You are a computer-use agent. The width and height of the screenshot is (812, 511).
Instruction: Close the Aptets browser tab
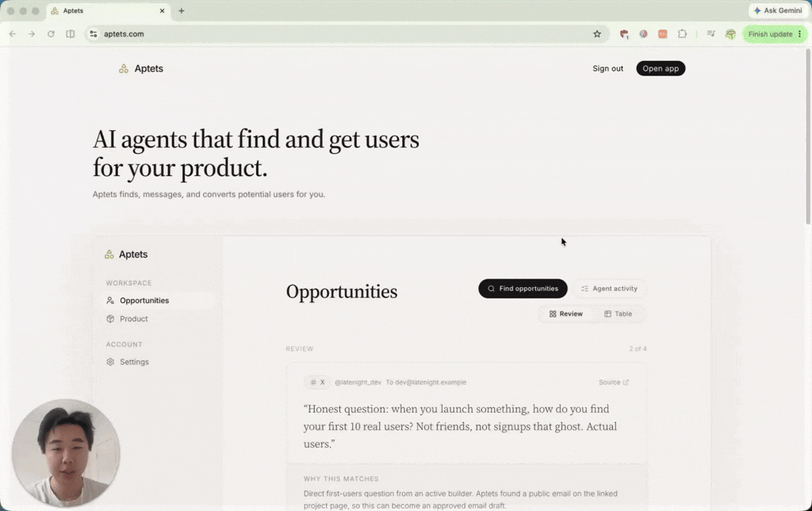click(x=162, y=10)
